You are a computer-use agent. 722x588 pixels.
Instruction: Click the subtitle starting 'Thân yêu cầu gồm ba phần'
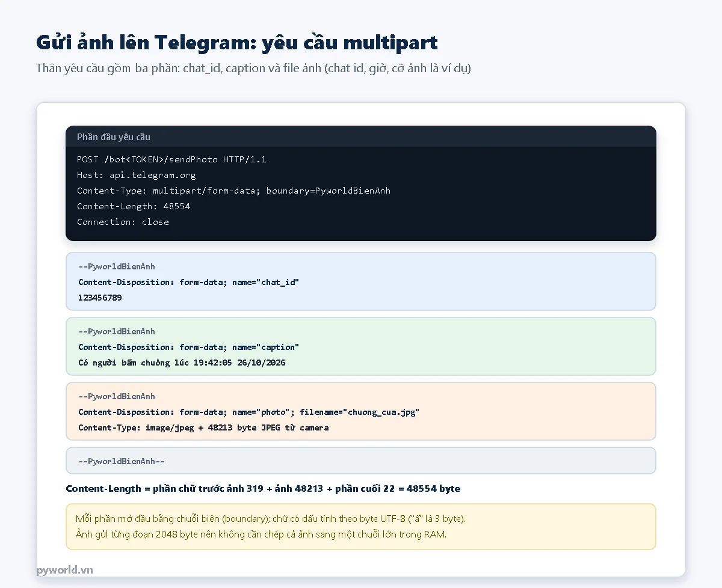(253, 68)
